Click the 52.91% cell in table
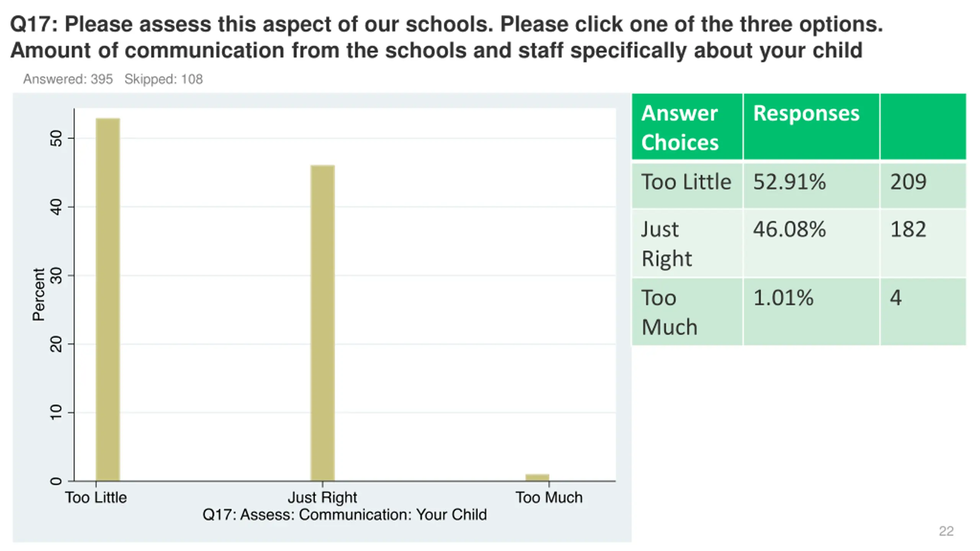The width and height of the screenshot is (980, 551). [811, 186]
